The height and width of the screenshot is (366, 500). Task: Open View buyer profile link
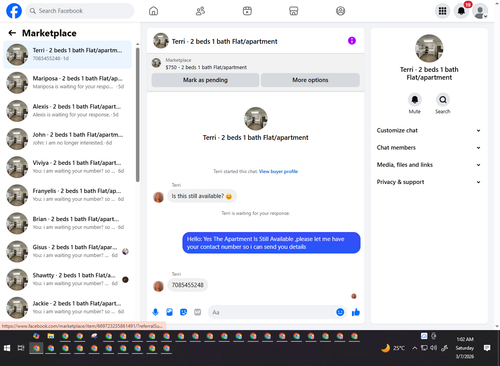(x=278, y=171)
